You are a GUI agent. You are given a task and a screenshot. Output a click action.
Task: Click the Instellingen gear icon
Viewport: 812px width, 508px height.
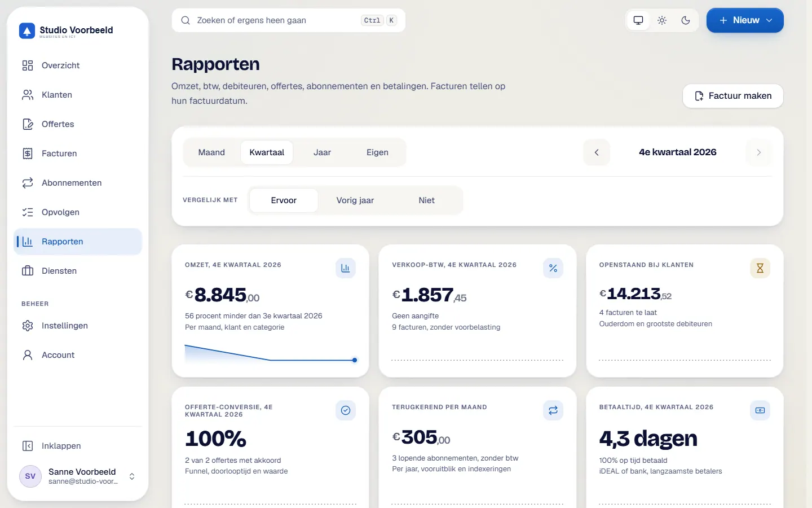(x=28, y=326)
